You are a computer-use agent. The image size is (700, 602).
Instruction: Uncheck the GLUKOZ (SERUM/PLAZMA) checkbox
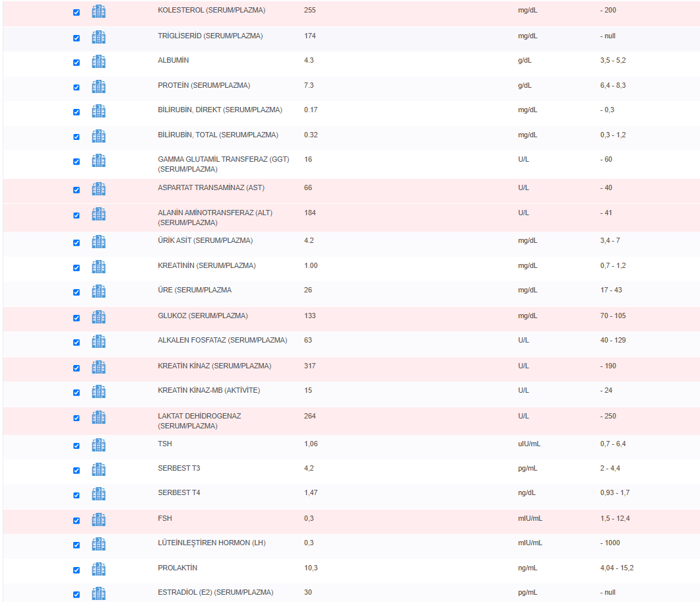77,318
